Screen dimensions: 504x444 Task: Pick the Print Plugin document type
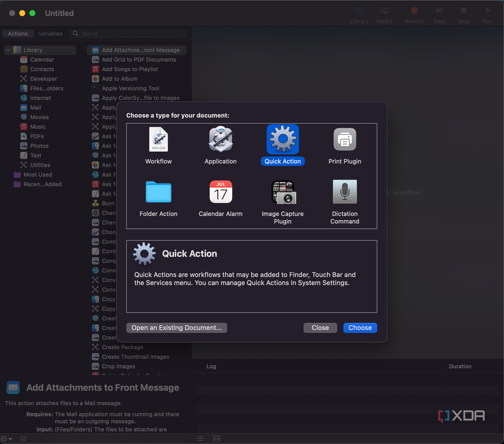(345, 140)
